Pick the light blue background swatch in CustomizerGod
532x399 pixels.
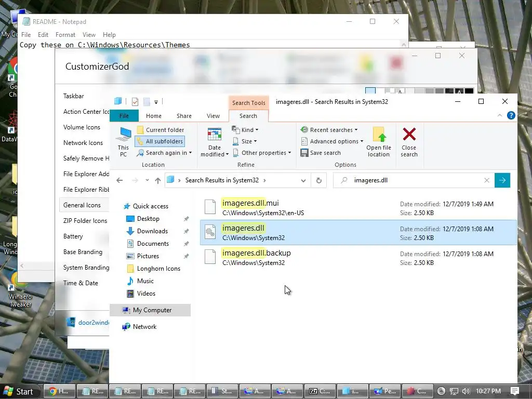[x=370, y=91]
